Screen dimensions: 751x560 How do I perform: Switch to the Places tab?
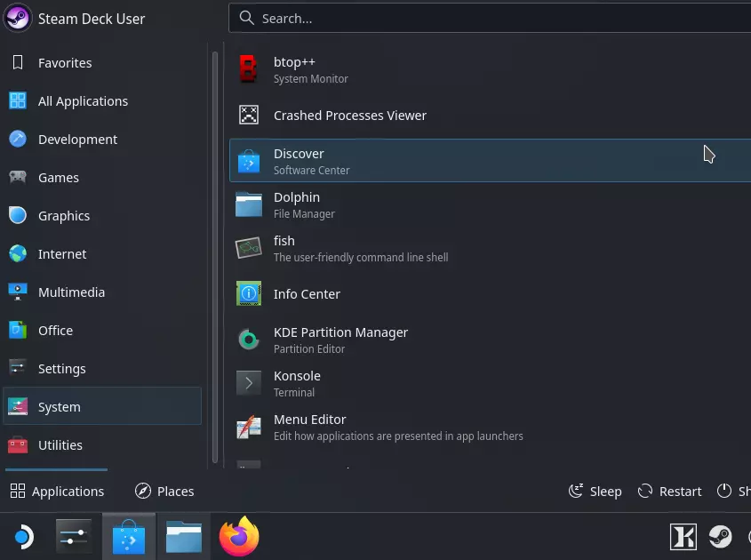coord(164,491)
